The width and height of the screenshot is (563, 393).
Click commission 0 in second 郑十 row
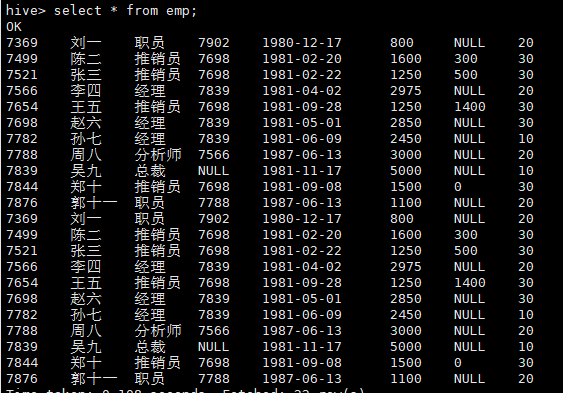point(458,362)
